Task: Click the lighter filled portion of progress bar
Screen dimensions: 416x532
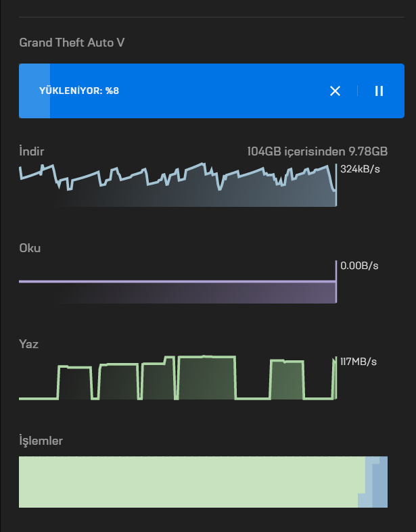Action: tap(34, 91)
